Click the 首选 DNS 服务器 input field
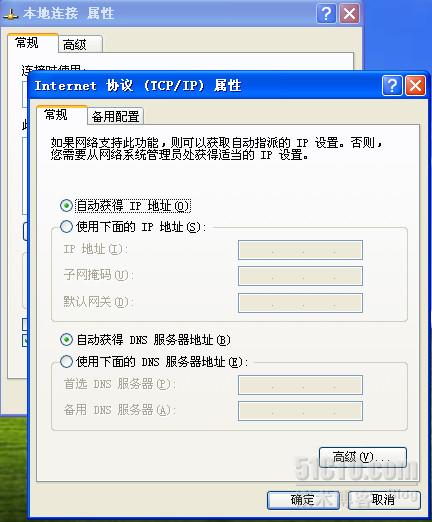 click(x=300, y=385)
